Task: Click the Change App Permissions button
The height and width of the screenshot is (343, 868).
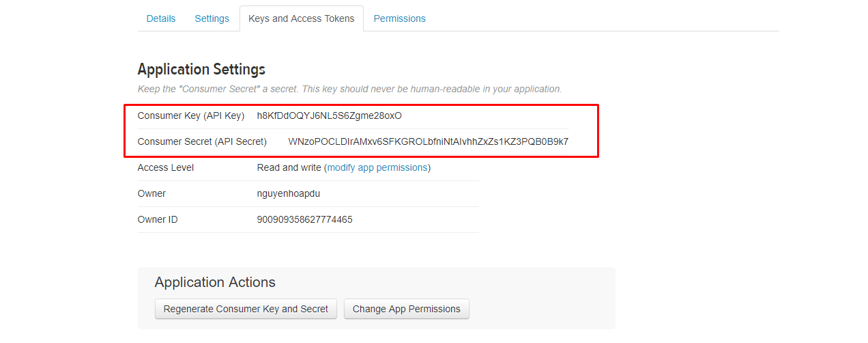Action: pyautogui.click(x=407, y=309)
